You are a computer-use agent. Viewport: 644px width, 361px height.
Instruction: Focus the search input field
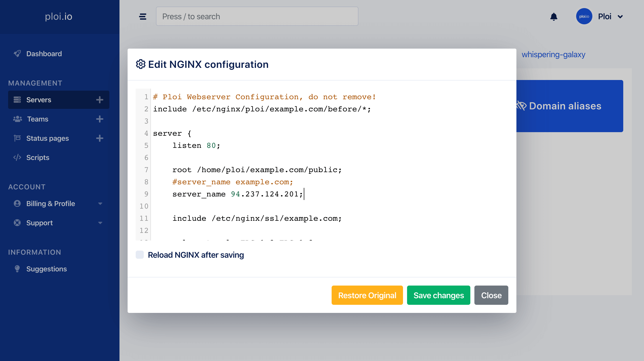click(257, 16)
